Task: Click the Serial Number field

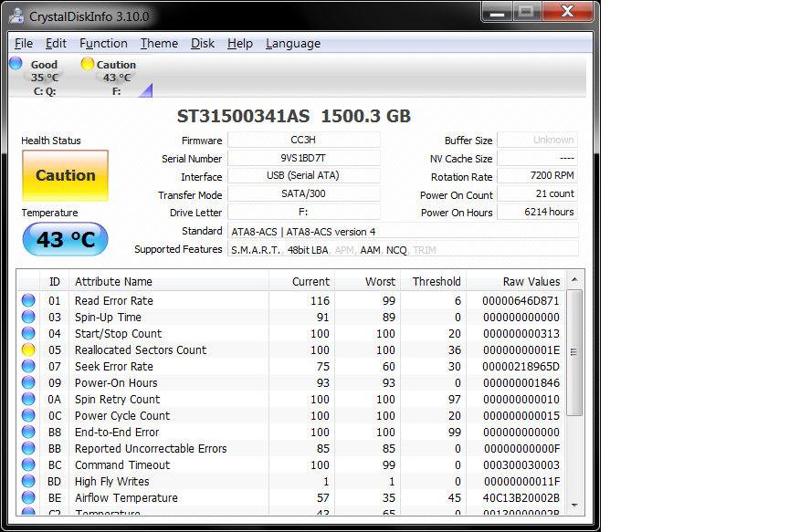Action: click(303, 158)
